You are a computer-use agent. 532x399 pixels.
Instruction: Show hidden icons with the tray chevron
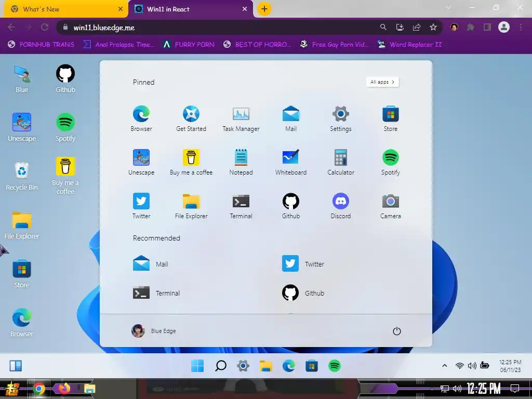tap(445, 365)
